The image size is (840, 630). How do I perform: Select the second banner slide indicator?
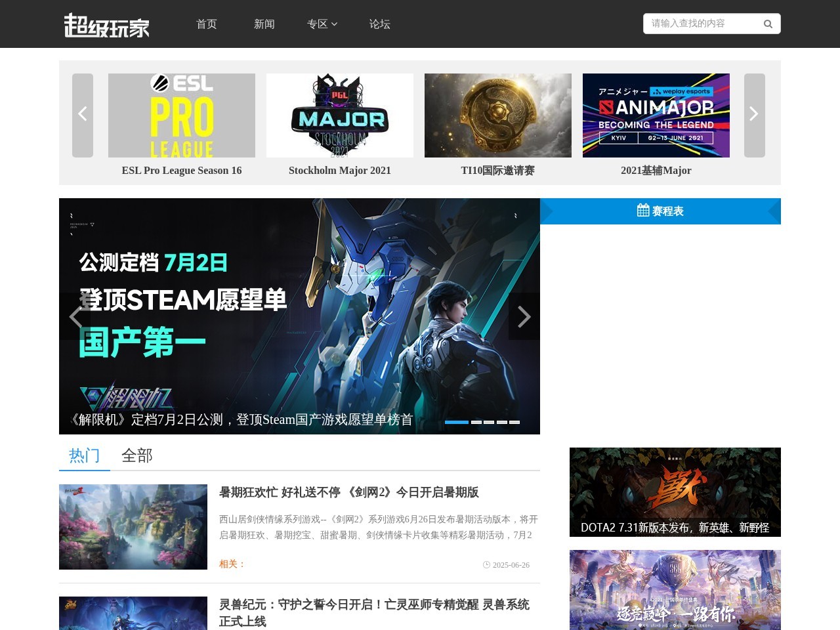(476, 422)
